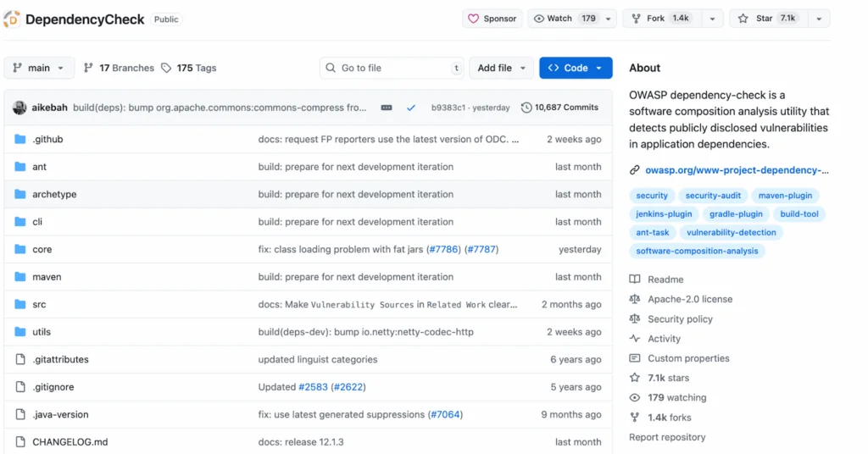This screenshot has height=454, width=868.
Task: Open the aikebah author link
Action: pyautogui.click(x=49, y=108)
